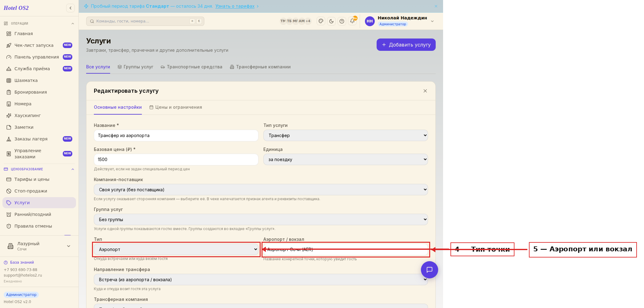Open the Компания-поставщик dropdown
The width and height of the screenshot is (644, 308).
(x=261, y=190)
